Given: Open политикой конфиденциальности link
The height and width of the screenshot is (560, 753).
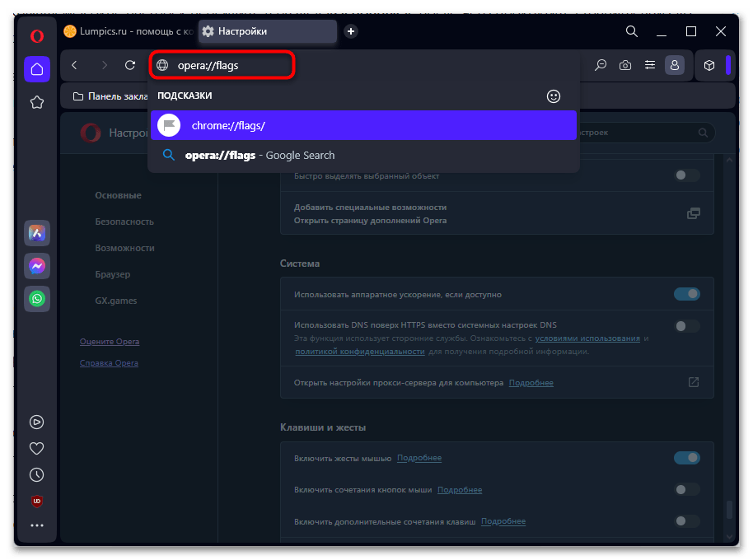Looking at the screenshot, I should (360, 352).
